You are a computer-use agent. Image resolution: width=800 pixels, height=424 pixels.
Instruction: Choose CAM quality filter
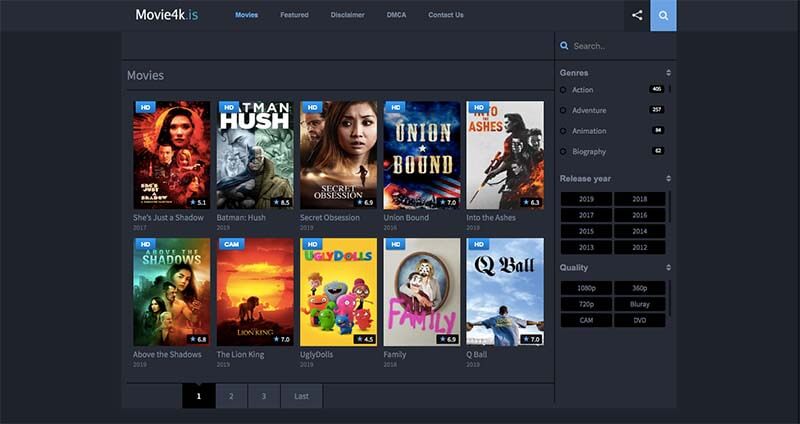(x=586, y=320)
